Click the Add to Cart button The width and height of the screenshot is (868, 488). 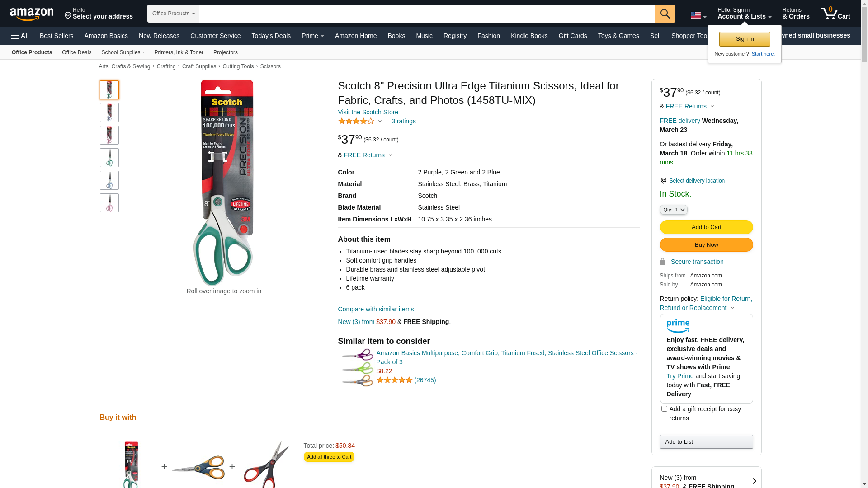coord(706,227)
